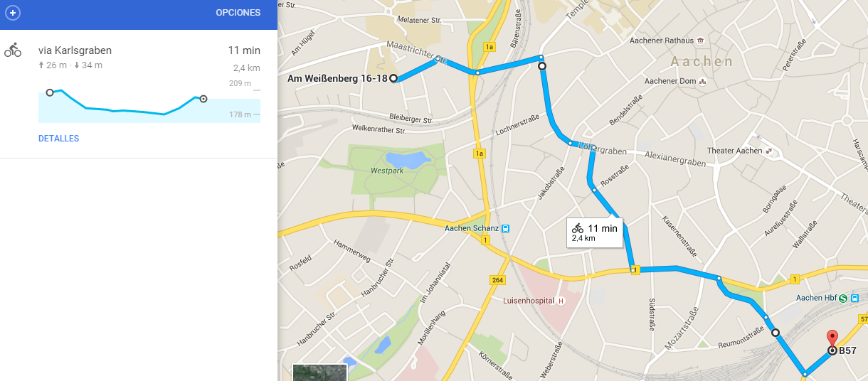
Task: Open the satellite view thumbnail
Action: 319,372
